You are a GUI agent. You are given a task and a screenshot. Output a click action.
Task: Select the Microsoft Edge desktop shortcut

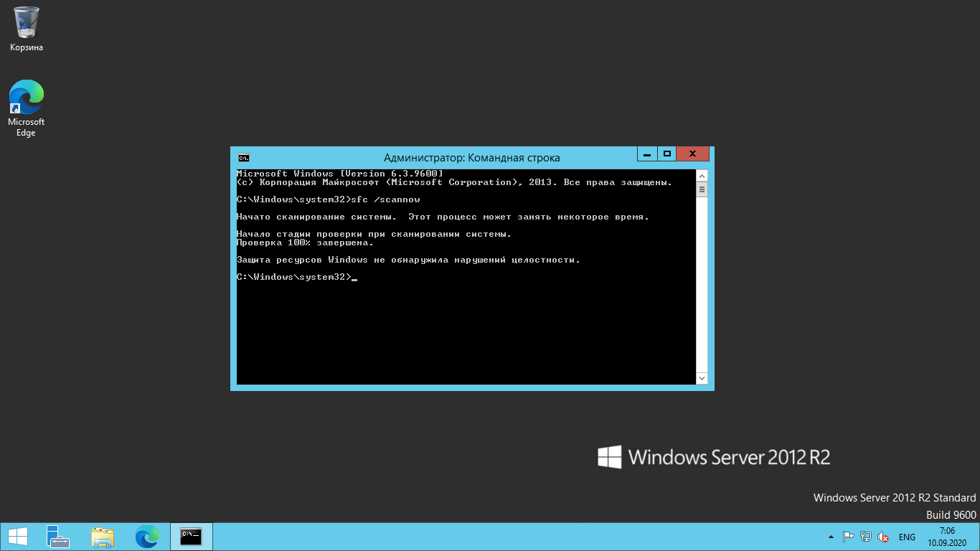point(27,108)
